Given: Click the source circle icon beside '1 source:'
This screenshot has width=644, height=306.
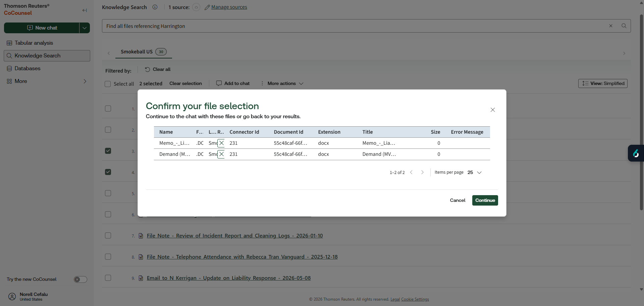Looking at the screenshot, I should point(196,7).
